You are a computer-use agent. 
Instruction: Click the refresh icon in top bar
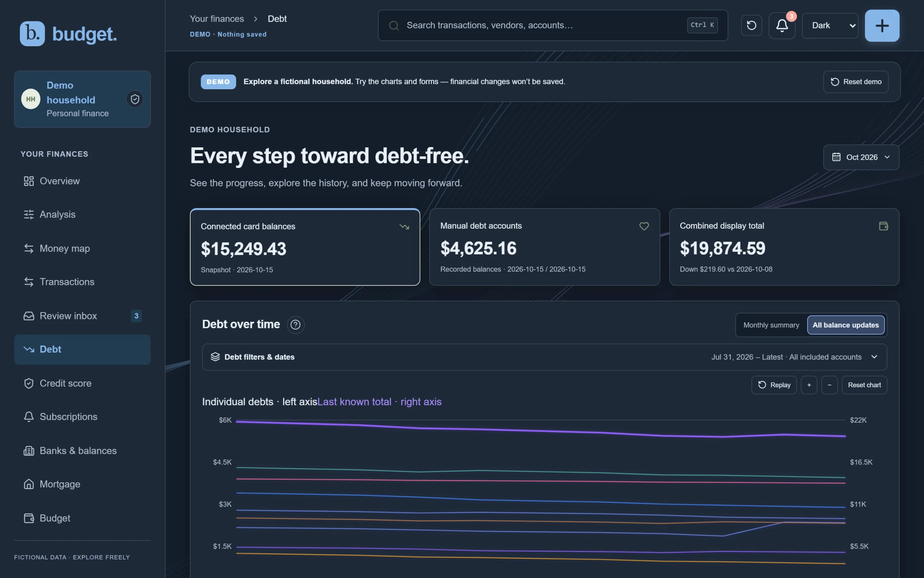point(751,25)
